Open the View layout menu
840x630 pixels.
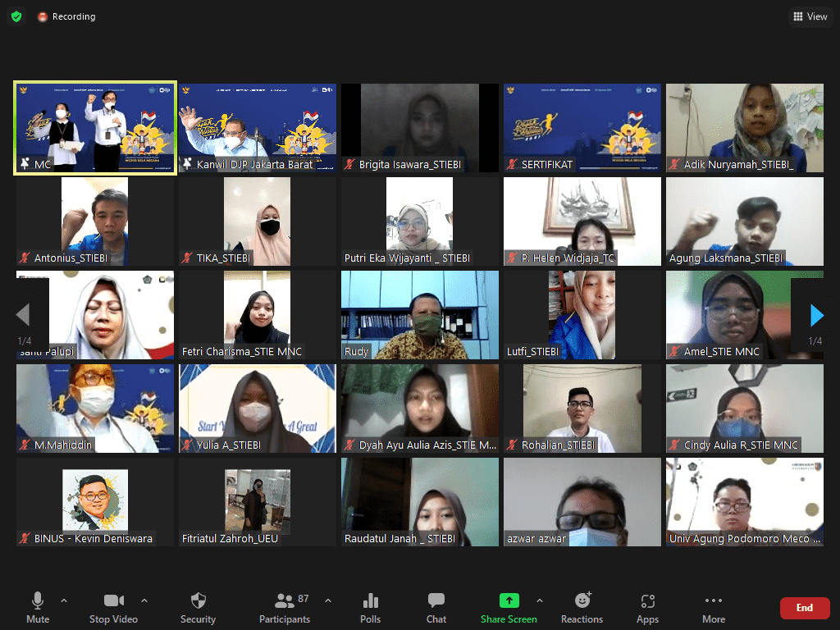click(810, 16)
